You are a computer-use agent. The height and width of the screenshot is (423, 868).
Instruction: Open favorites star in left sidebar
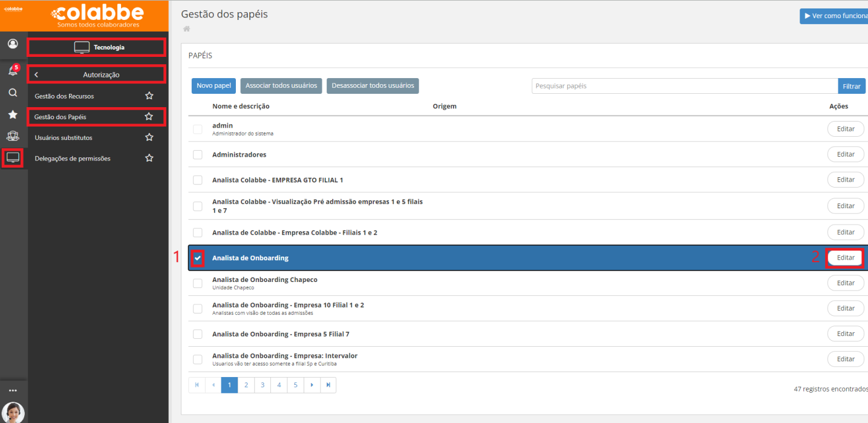[13, 114]
